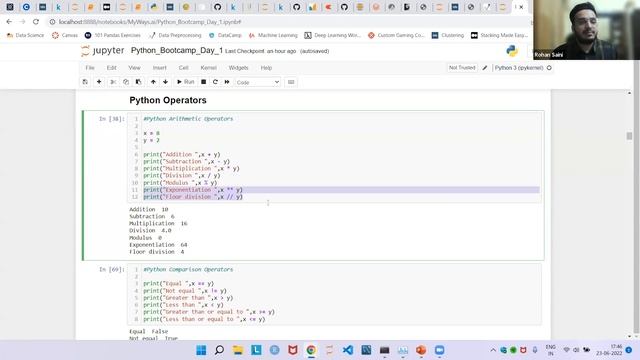640x360 pixels.
Task: Open the Edit menu
Action: tap(111, 68)
